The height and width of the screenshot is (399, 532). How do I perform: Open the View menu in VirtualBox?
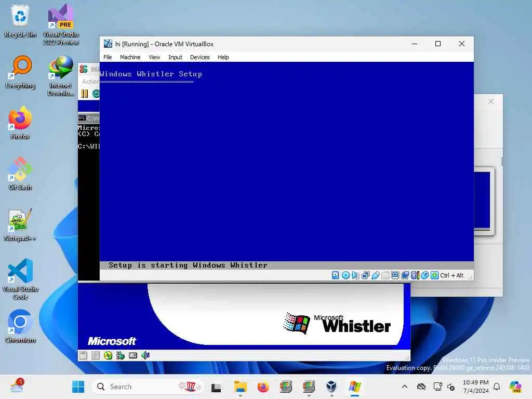click(154, 57)
